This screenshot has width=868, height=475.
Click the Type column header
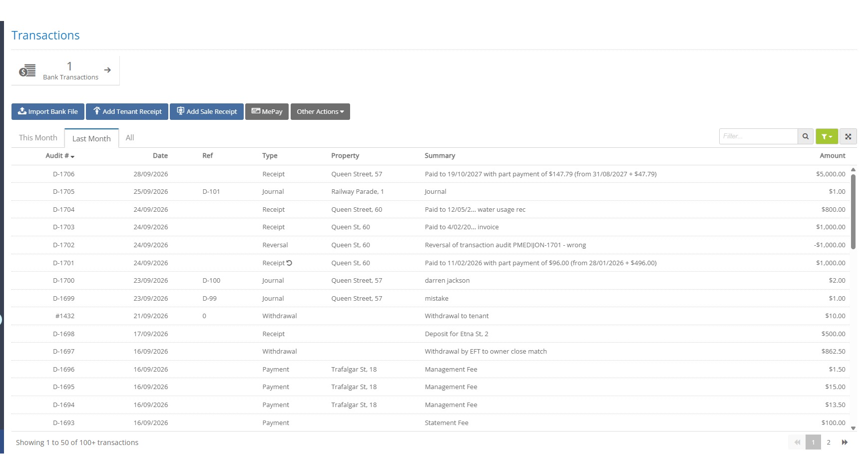pos(270,156)
